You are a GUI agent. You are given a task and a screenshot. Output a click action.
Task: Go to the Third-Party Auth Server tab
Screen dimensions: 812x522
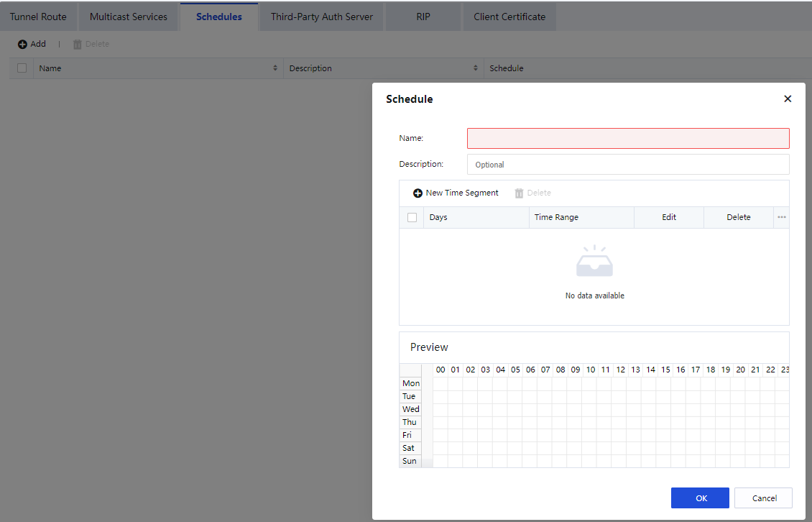point(322,17)
